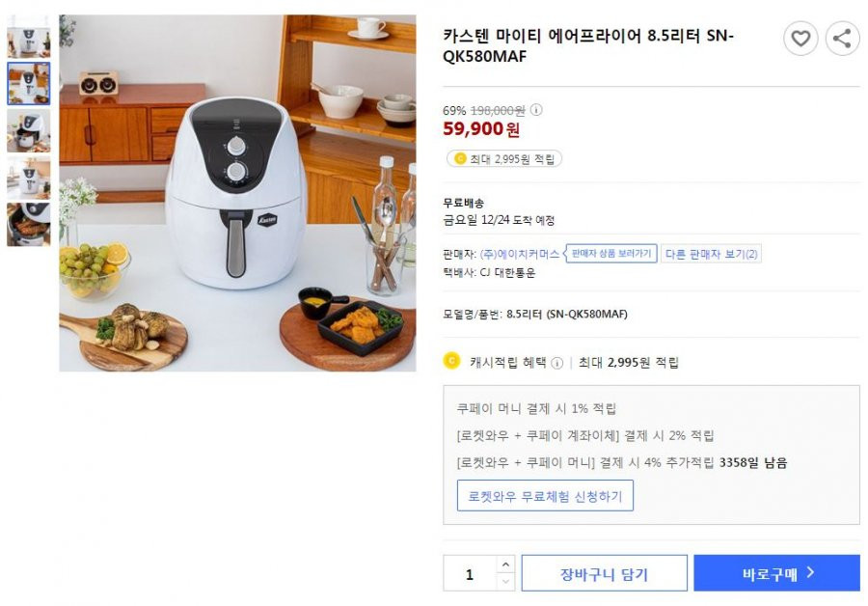Click seller name (주)에이치커머스
Image resolution: width=868 pixels, height=606 pixels.
(x=519, y=254)
